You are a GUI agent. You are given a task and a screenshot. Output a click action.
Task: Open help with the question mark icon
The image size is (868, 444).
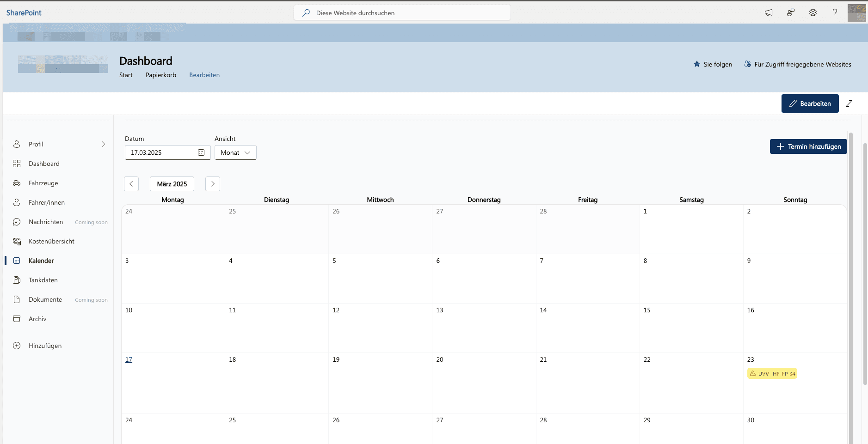pyautogui.click(x=834, y=12)
